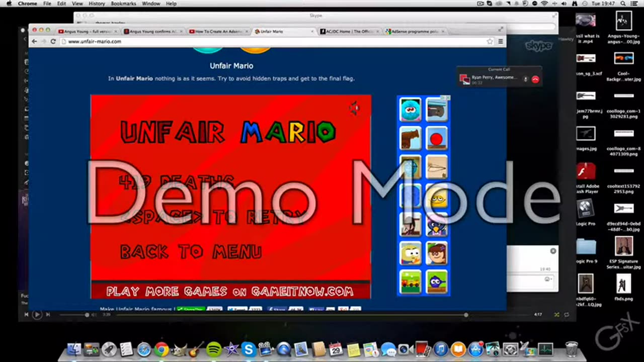Toggle shuffle in the media player
Image resolution: width=644 pixels, height=362 pixels.
pyautogui.click(x=556, y=315)
